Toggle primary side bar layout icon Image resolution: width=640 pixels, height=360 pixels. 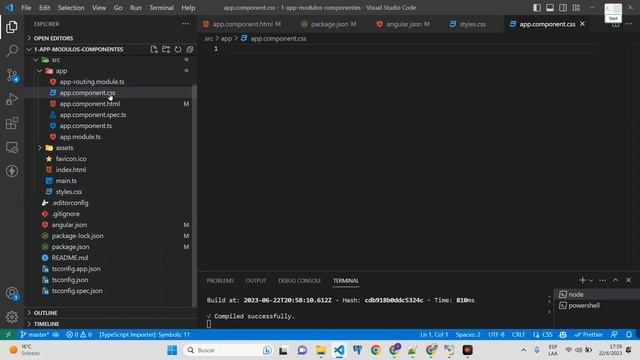(x=537, y=8)
